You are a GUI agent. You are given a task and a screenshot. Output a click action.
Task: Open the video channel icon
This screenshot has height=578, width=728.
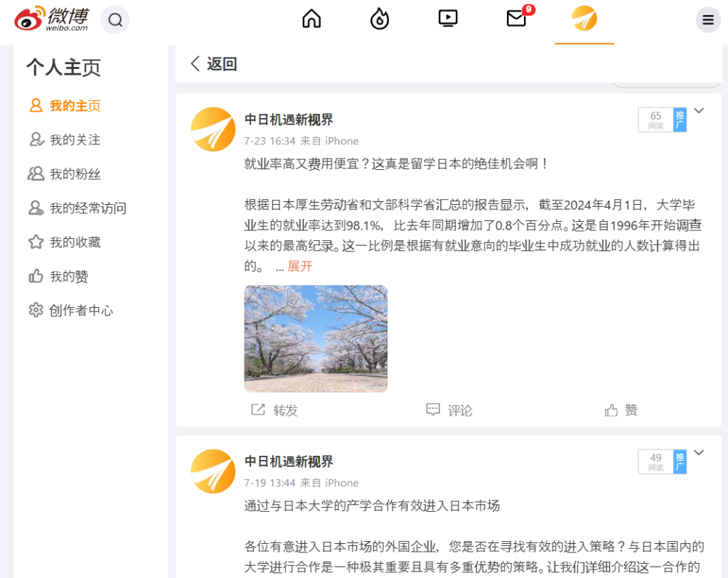click(x=448, y=19)
